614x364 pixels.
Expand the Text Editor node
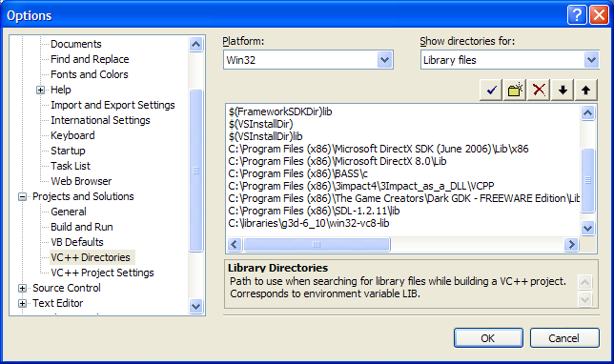click(22, 303)
